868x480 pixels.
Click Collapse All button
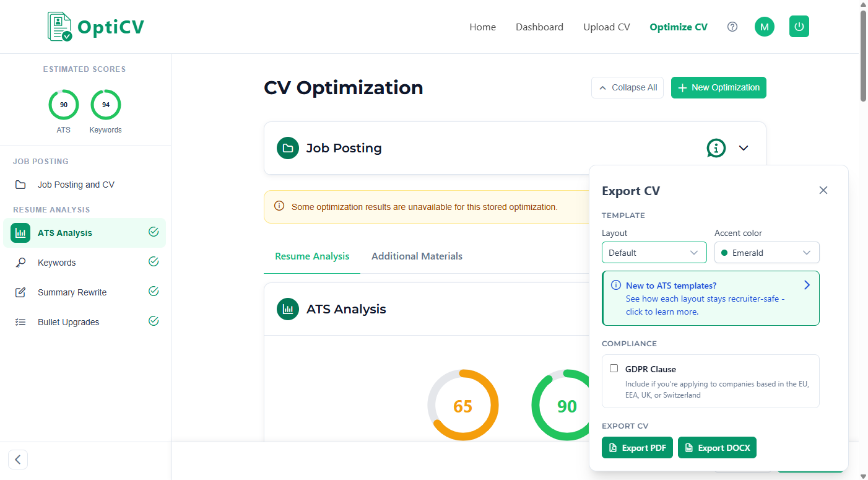[628, 87]
